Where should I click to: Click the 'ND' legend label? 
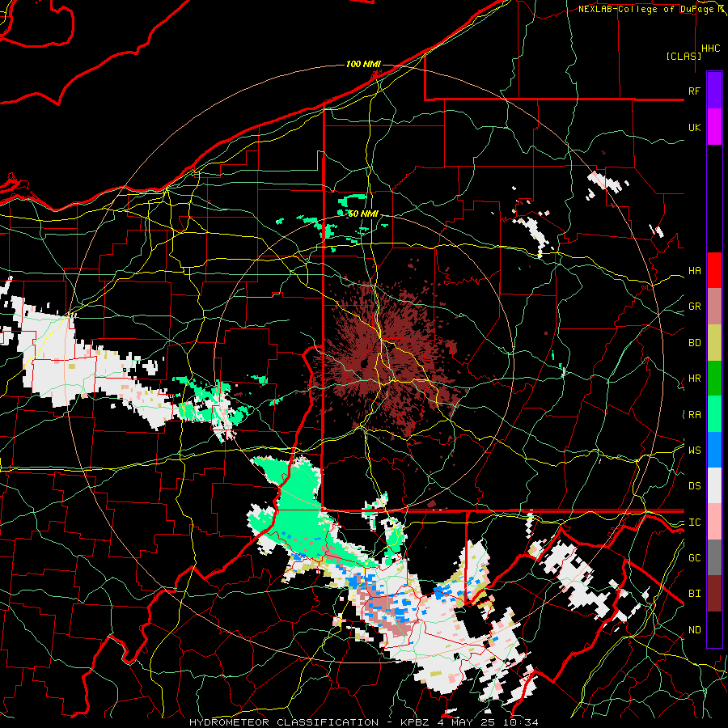[694, 630]
